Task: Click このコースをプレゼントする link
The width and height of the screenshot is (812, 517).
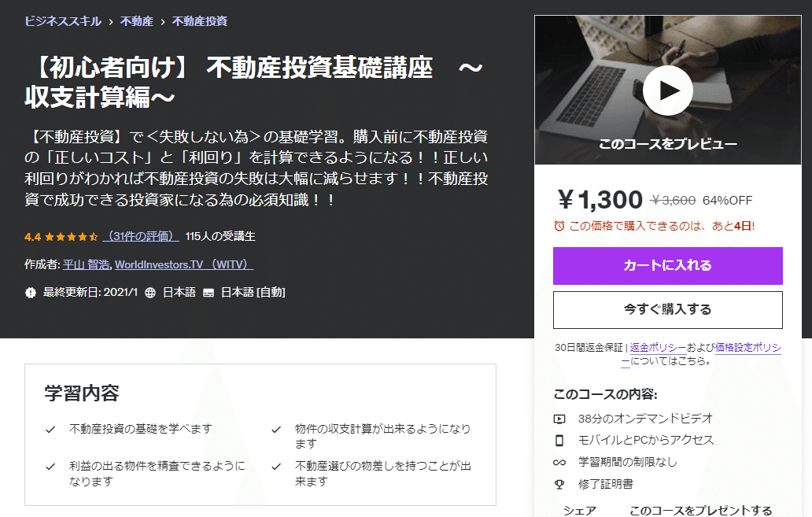Action: [700, 510]
